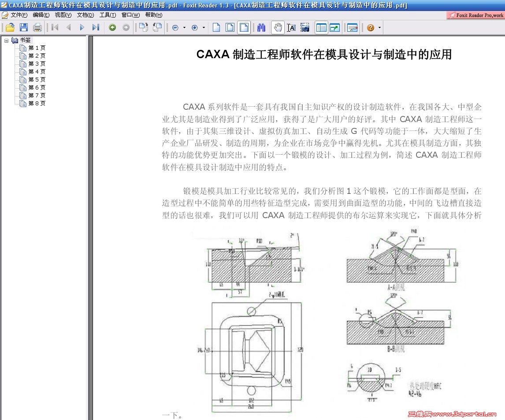Go back to previous view (green arrow)
The width and height of the screenshot is (505, 420).
(x=112, y=28)
